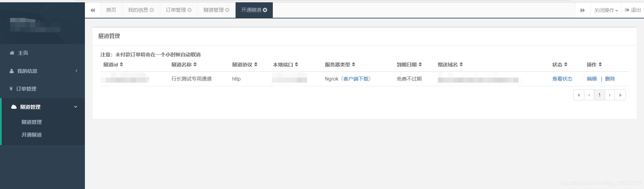
Task: Click the 客户端下载 link
Action: (x=356, y=79)
